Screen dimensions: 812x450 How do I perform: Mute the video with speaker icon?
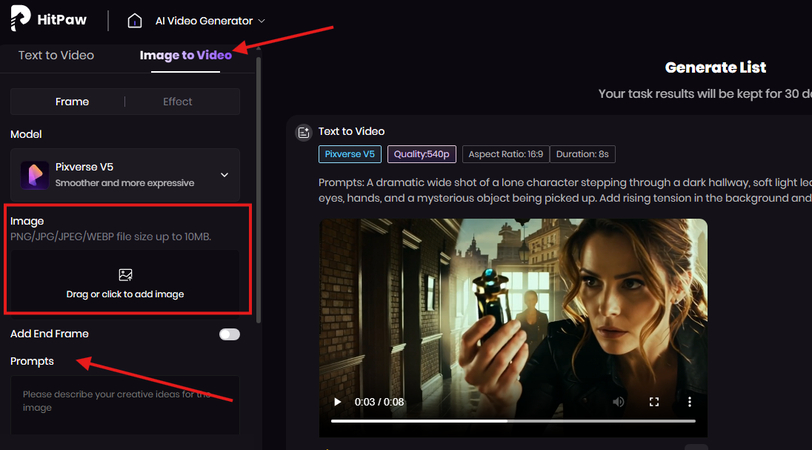coord(618,402)
